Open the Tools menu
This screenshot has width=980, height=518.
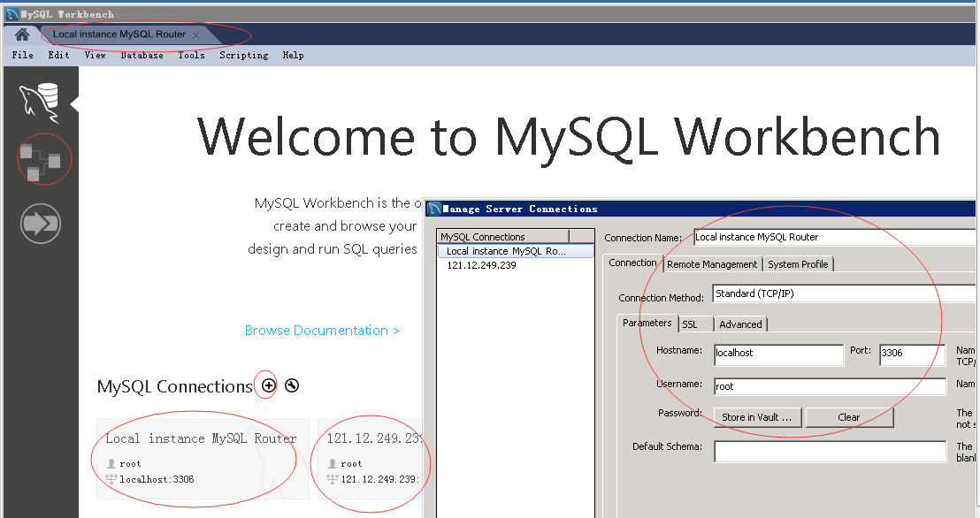point(191,55)
